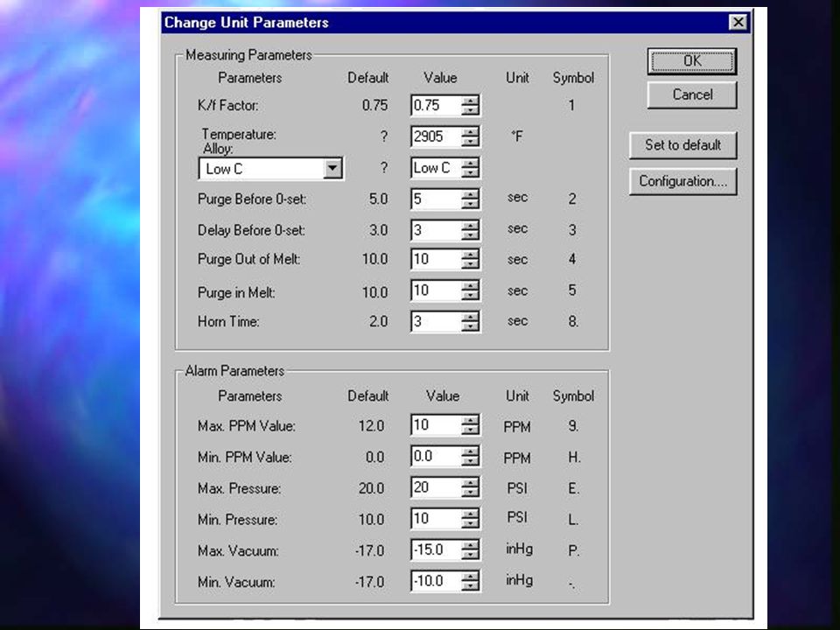Open the Configuration... dialog
The width and height of the screenshot is (840, 630).
point(683,182)
